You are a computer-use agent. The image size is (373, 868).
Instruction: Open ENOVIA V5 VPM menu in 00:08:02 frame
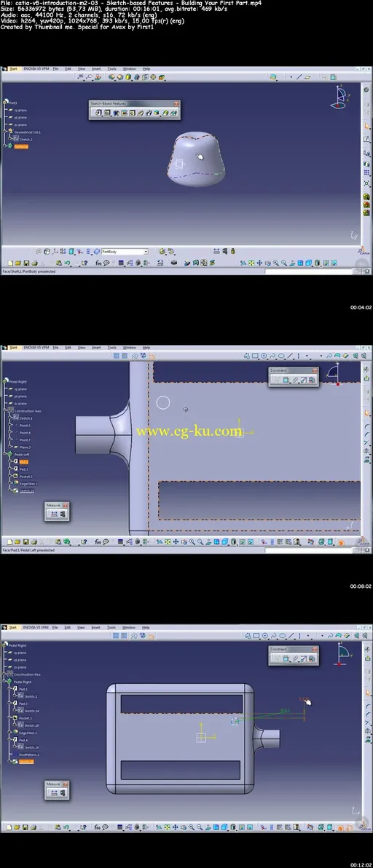[x=36, y=348]
